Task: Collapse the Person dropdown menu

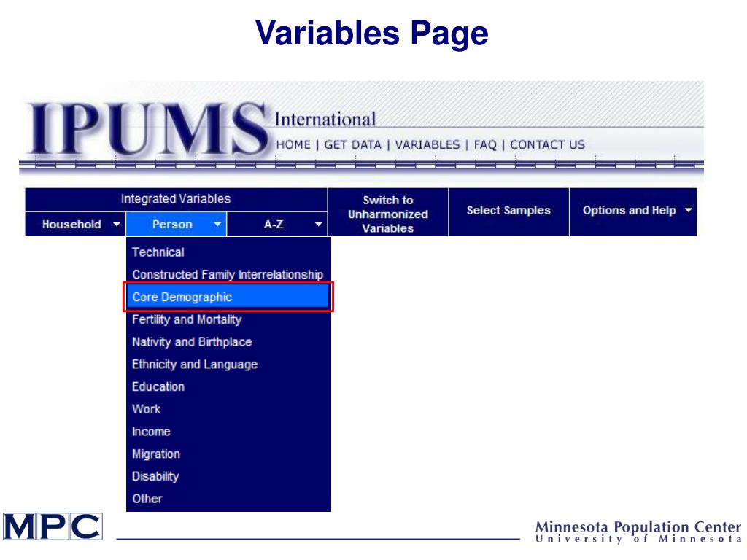Action: click(177, 225)
